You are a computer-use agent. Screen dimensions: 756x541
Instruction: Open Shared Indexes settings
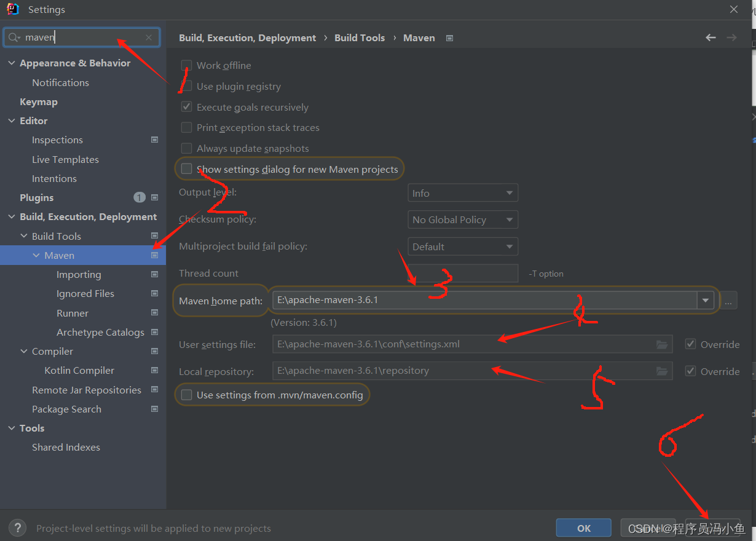click(x=66, y=447)
